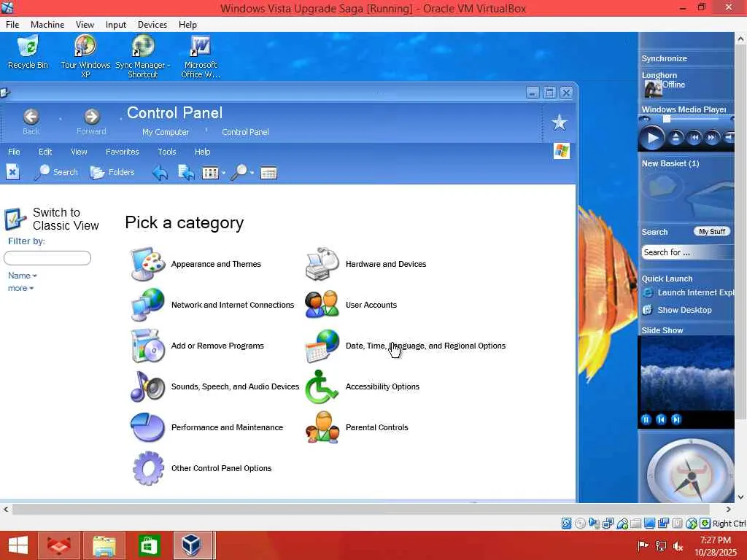747x560 pixels.
Task: Click the Search toolbar button
Action: 56,172
